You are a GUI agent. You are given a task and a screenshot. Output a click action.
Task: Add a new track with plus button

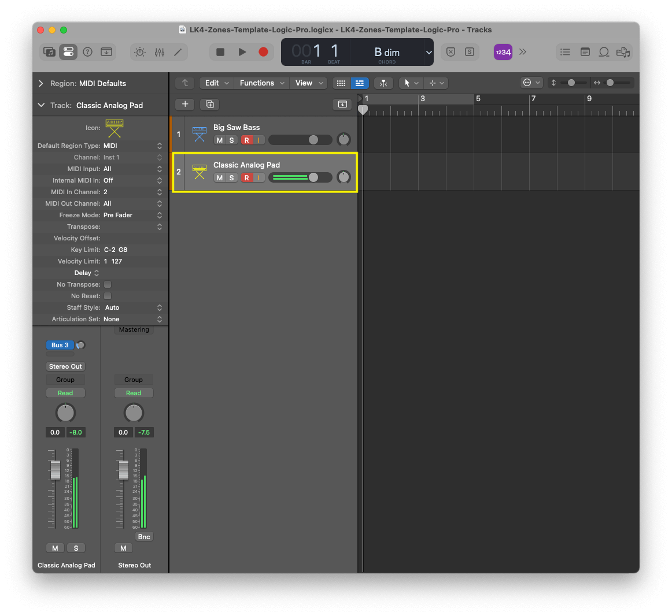(x=185, y=105)
